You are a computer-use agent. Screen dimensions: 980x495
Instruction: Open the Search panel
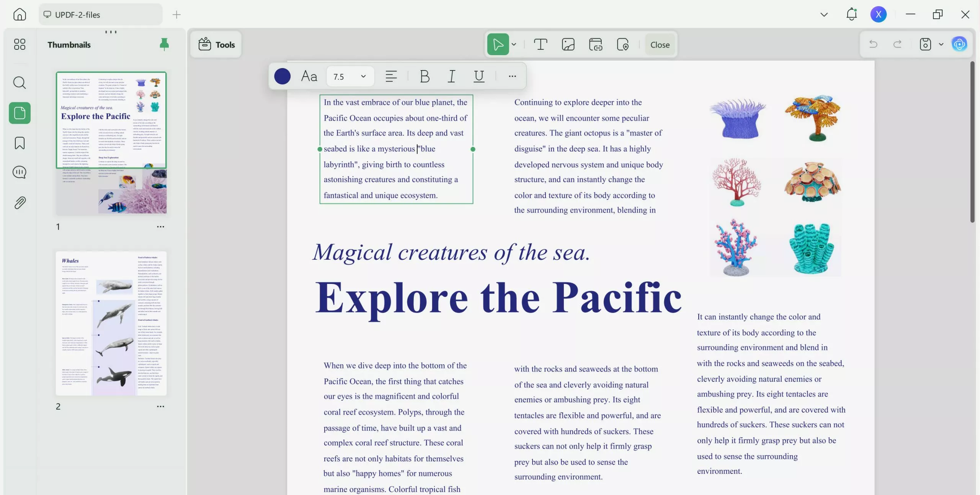tap(19, 82)
